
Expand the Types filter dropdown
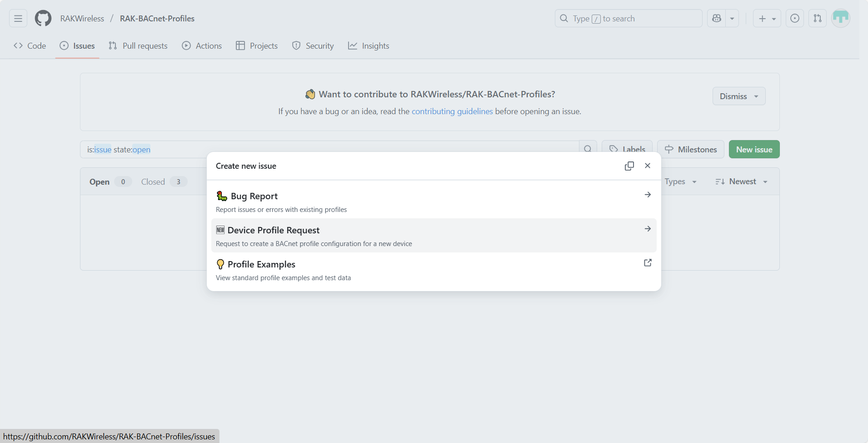coord(679,181)
